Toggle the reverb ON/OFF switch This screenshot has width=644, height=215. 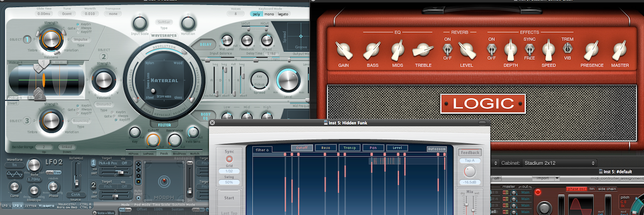pos(447,50)
